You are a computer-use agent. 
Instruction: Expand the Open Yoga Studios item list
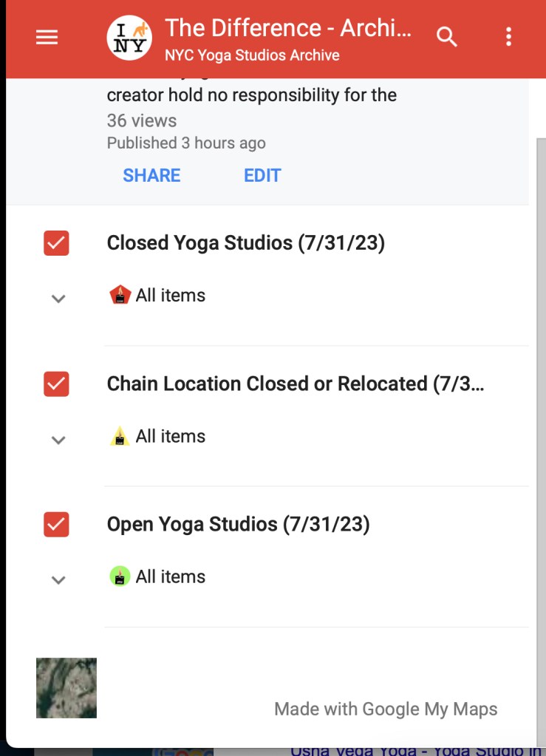point(58,580)
